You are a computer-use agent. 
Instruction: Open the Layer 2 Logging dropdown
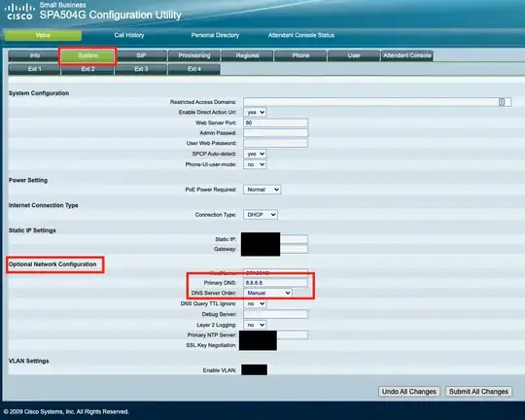(x=255, y=325)
